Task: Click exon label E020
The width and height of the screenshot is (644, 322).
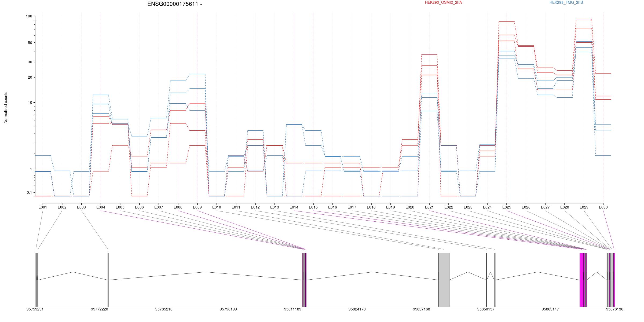Action: (410, 207)
